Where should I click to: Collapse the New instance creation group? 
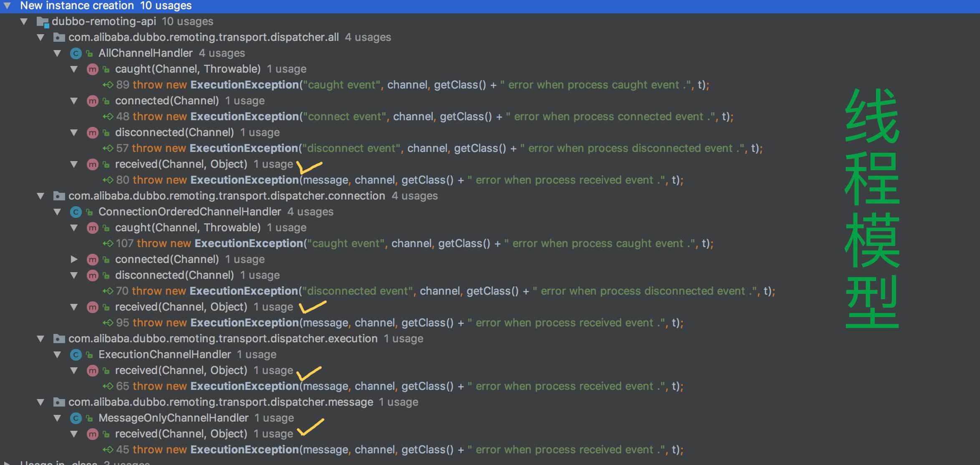click(x=8, y=6)
